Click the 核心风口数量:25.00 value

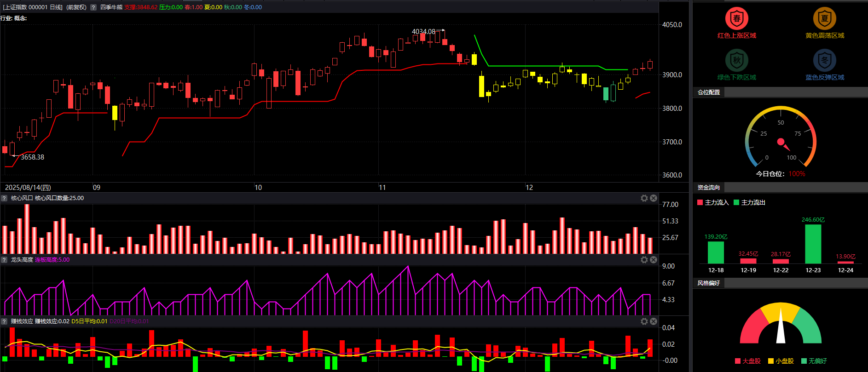(59, 198)
